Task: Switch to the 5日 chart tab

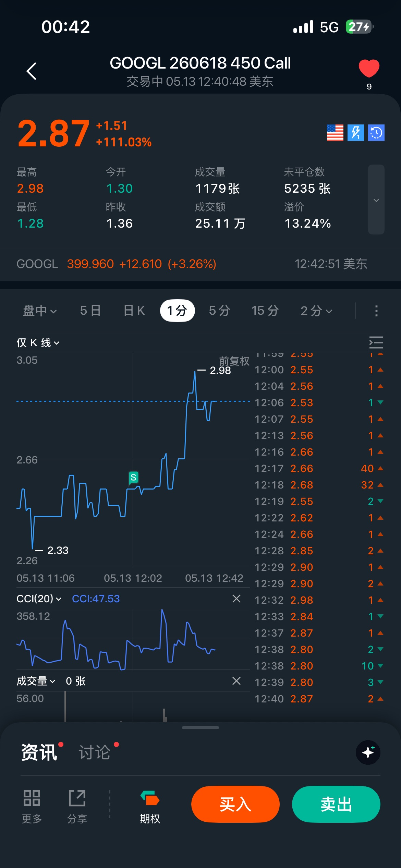Action: [90, 311]
